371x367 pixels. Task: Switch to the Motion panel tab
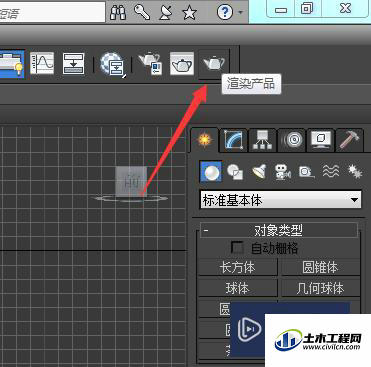(292, 140)
